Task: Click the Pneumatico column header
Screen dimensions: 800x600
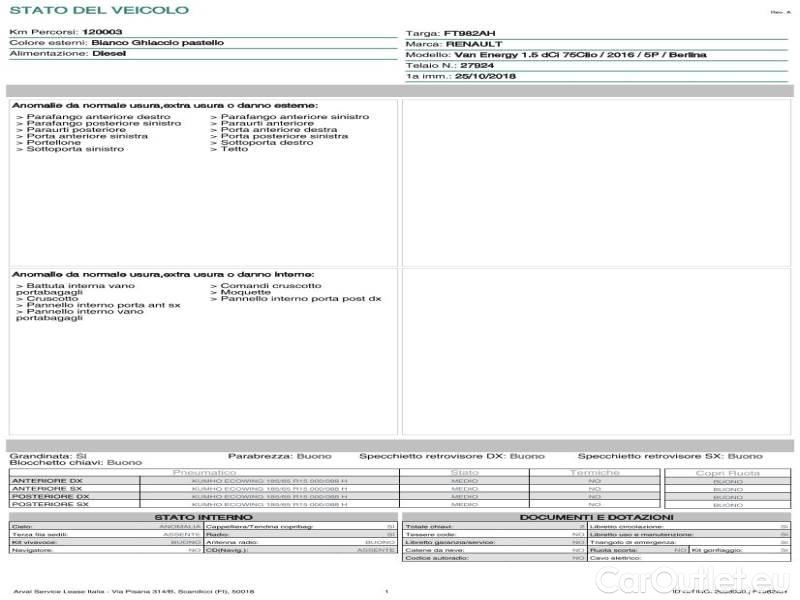Action: tap(204, 472)
